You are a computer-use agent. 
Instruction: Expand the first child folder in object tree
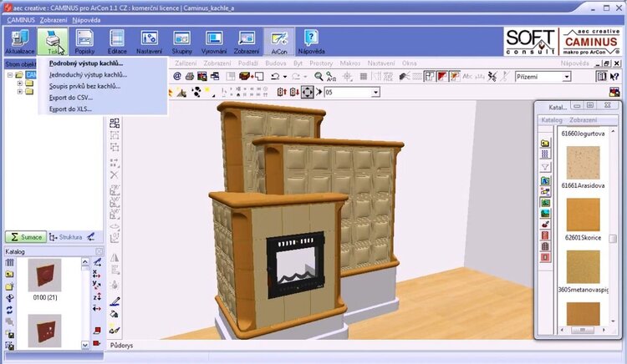point(19,83)
